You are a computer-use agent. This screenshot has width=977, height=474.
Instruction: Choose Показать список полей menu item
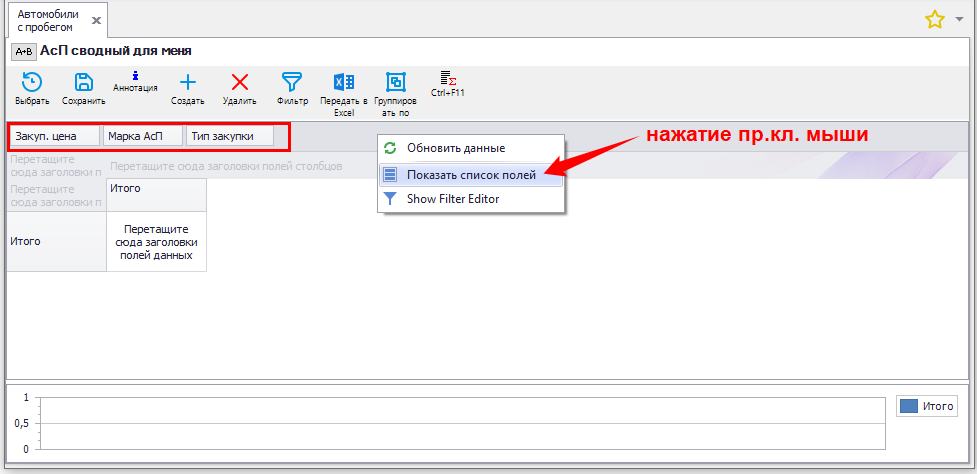tap(470, 175)
